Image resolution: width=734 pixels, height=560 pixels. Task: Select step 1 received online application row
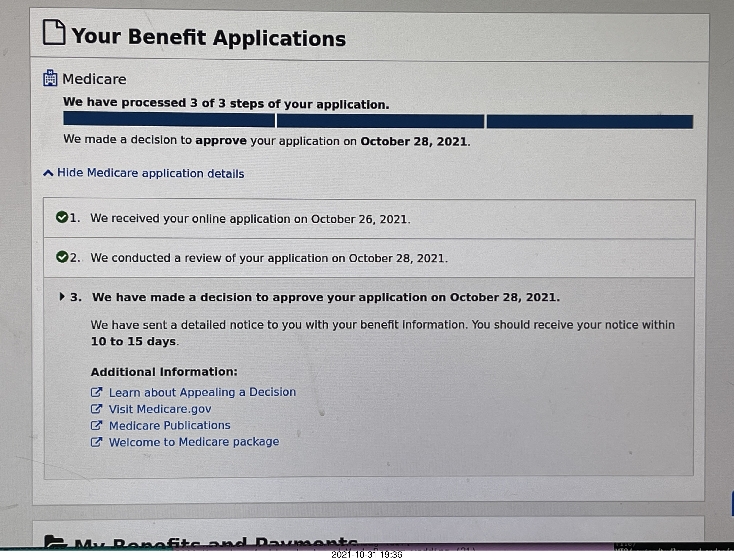(250, 219)
